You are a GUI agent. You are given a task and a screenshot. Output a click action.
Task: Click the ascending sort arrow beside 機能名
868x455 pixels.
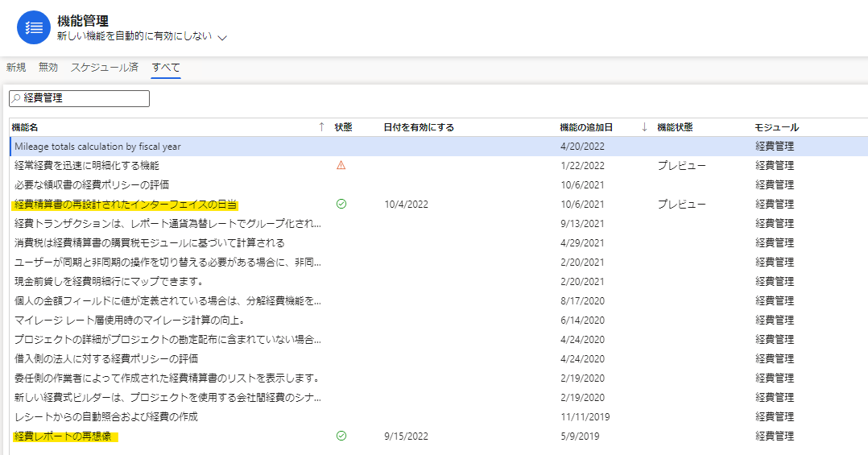pyautogui.click(x=321, y=127)
